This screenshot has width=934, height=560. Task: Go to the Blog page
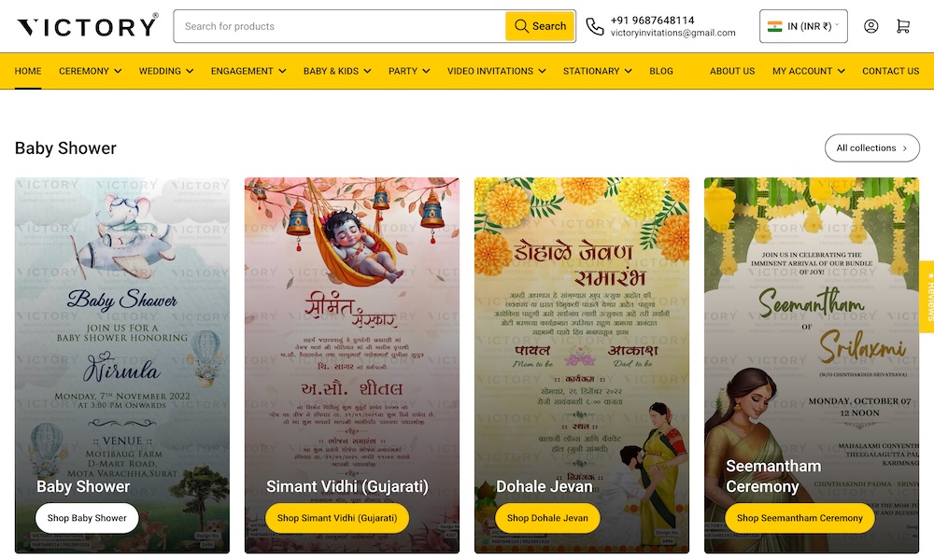661,71
